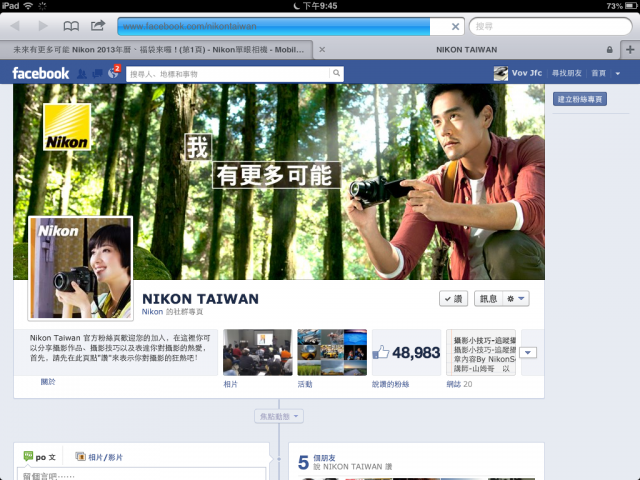640x480 pixels.
Task: Open the 48,983 likes tile
Action: point(407,352)
